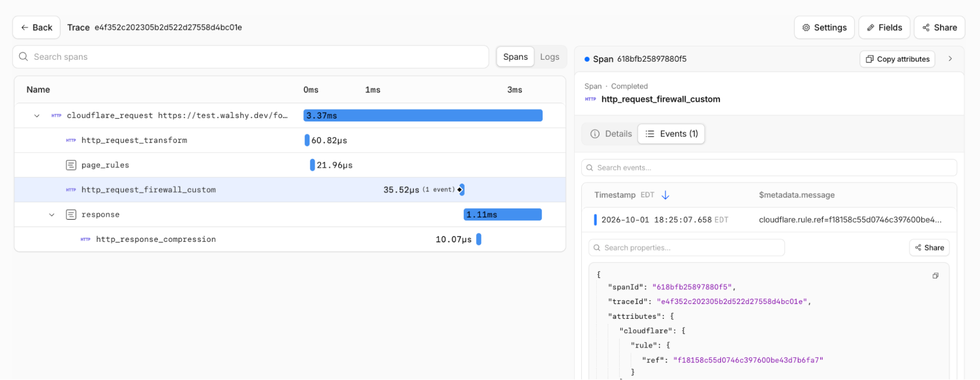Click the HTTP icon beside http_request_transform
980x380 pixels.
point(71,141)
